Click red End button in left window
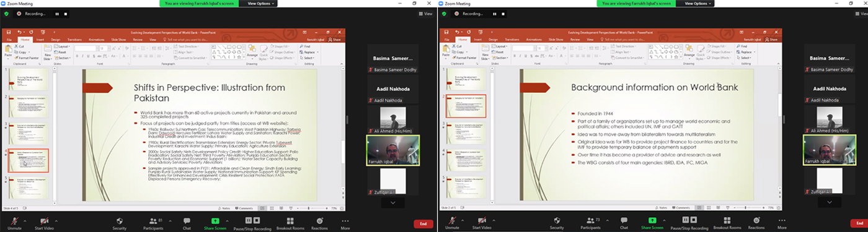This screenshot has height=232, width=868. tap(423, 223)
